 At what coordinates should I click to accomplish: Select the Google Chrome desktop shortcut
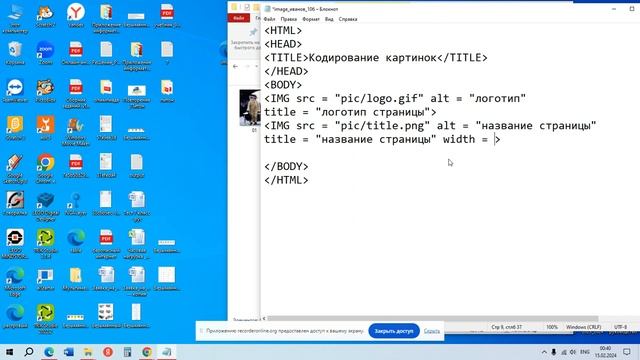45,168
